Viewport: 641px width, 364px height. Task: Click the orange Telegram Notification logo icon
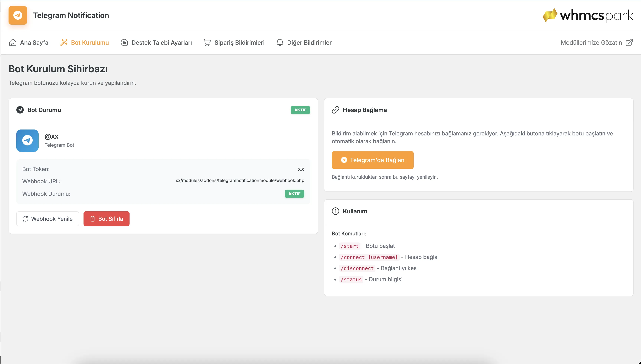click(18, 15)
